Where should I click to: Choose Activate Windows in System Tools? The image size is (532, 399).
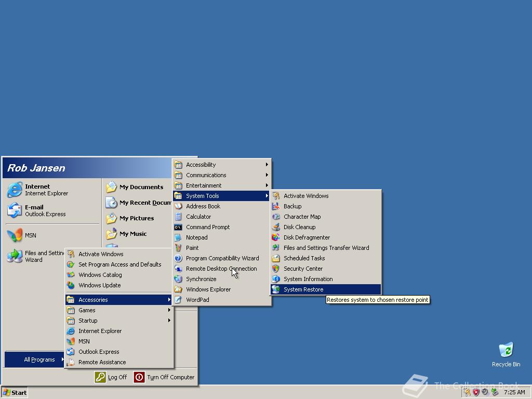tap(326, 196)
